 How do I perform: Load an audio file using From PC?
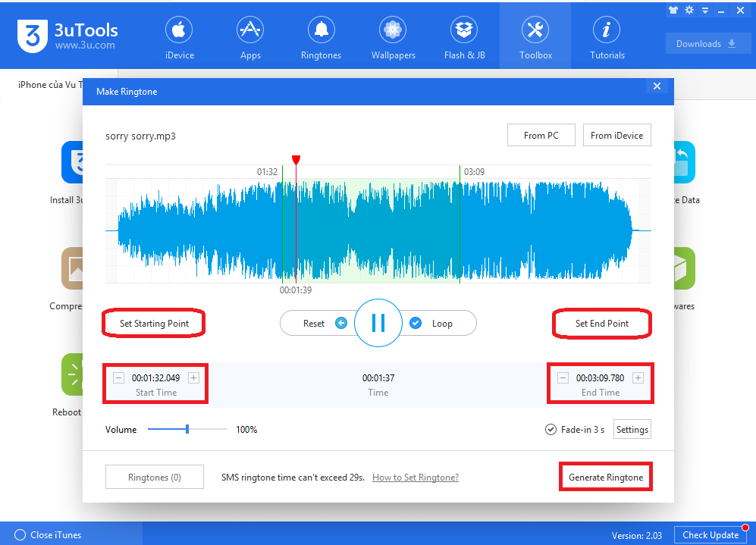(x=541, y=136)
